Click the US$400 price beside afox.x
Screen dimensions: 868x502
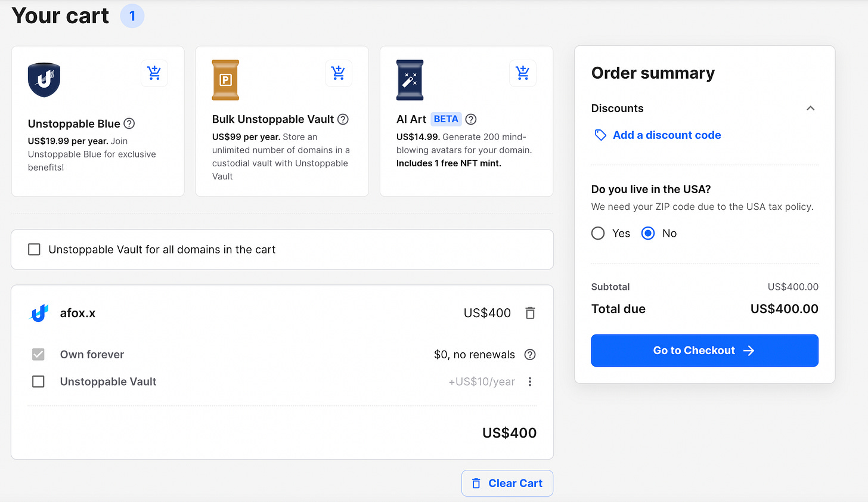coord(487,313)
